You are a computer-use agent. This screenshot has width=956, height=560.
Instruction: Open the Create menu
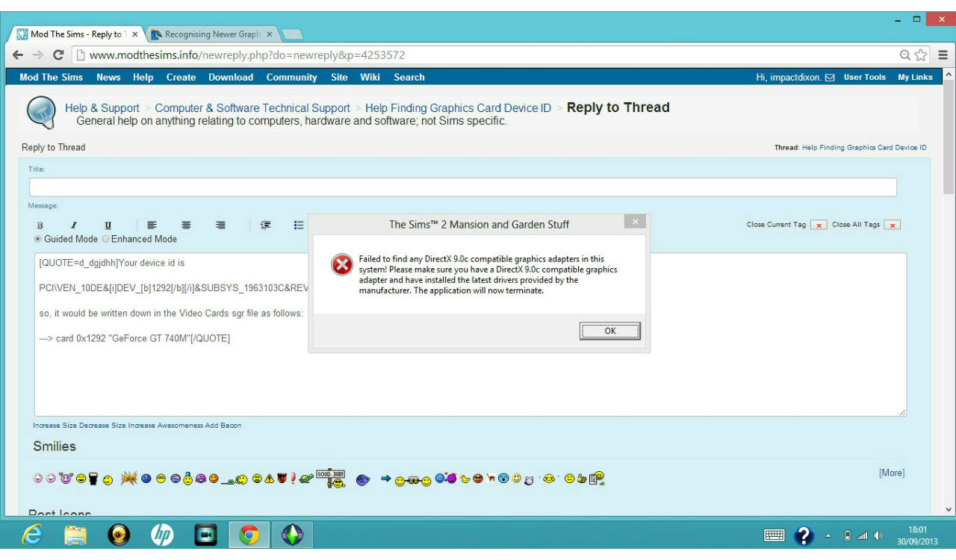pos(181,77)
